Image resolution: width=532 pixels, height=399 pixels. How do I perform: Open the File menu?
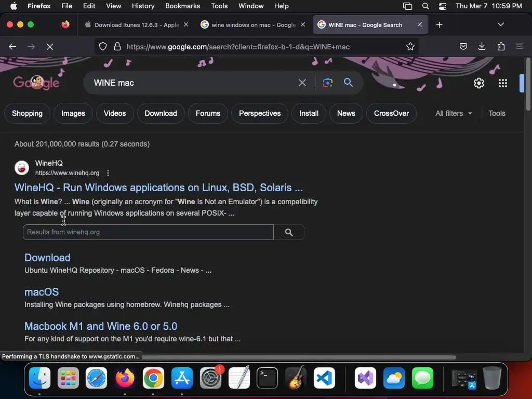click(66, 6)
